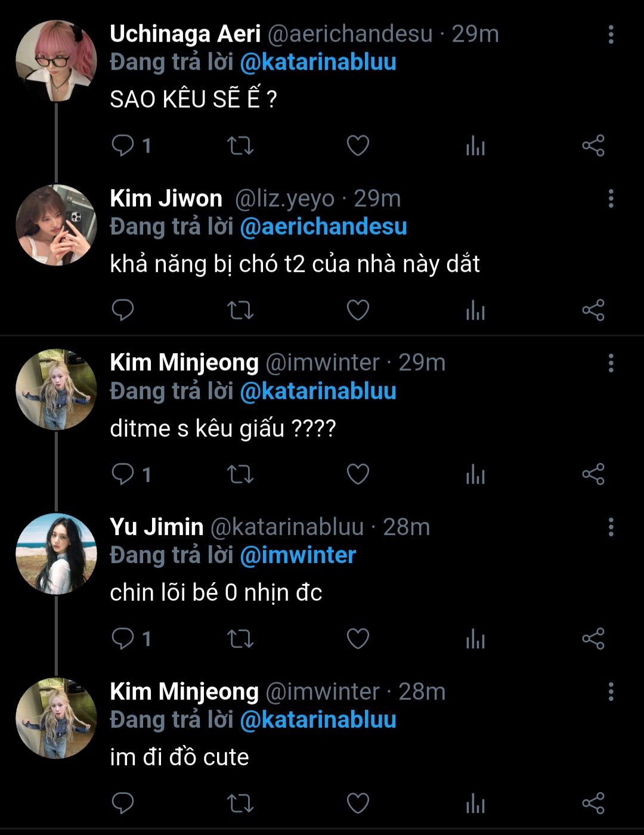Viewport: 644px width, 835px height.
Task: Open Kim Jiwon's profile name
Action: [166, 199]
